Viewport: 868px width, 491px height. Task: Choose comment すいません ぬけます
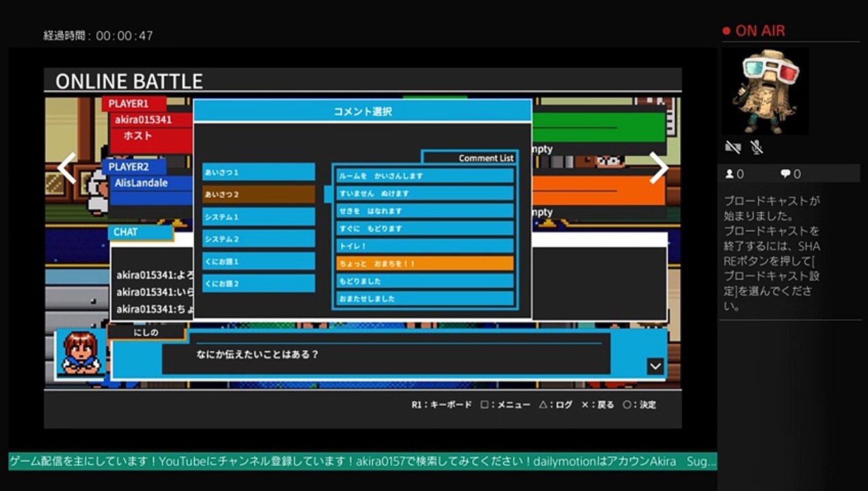click(424, 193)
